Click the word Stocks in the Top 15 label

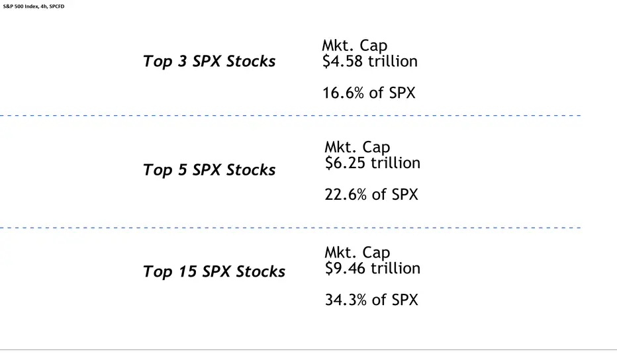[260, 271]
